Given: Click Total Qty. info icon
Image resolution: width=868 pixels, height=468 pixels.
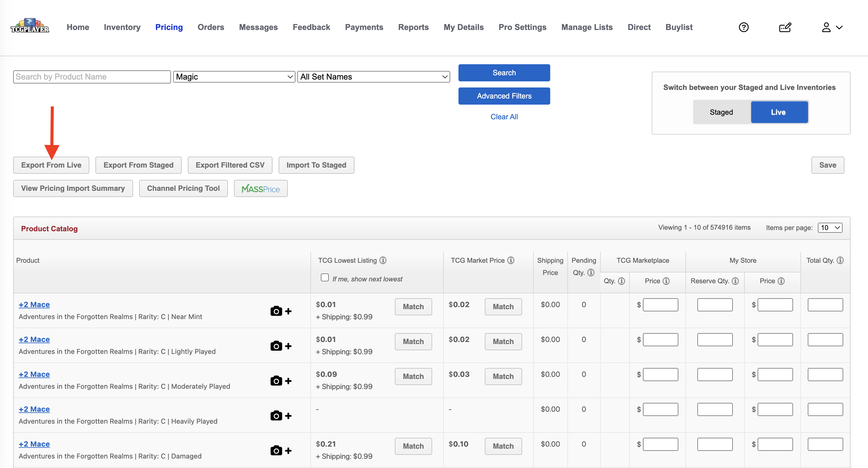Looking at the screenshot, I should (x=840, y=260).
